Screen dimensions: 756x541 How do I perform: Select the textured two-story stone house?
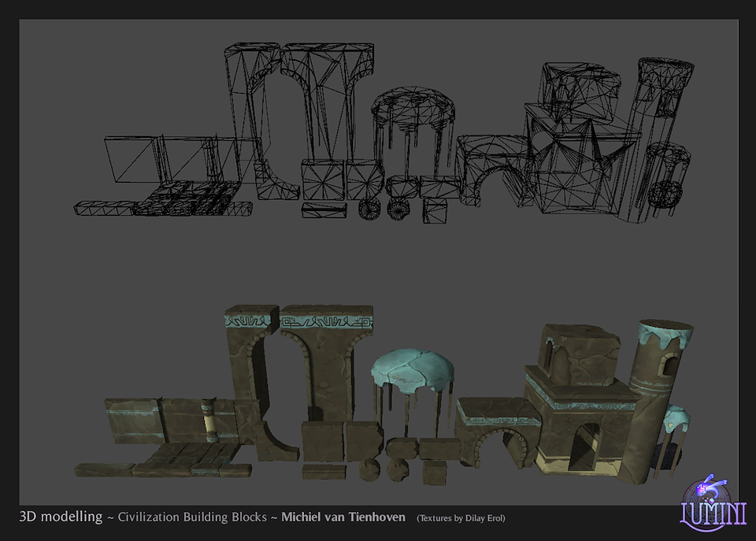click(579, 402)
